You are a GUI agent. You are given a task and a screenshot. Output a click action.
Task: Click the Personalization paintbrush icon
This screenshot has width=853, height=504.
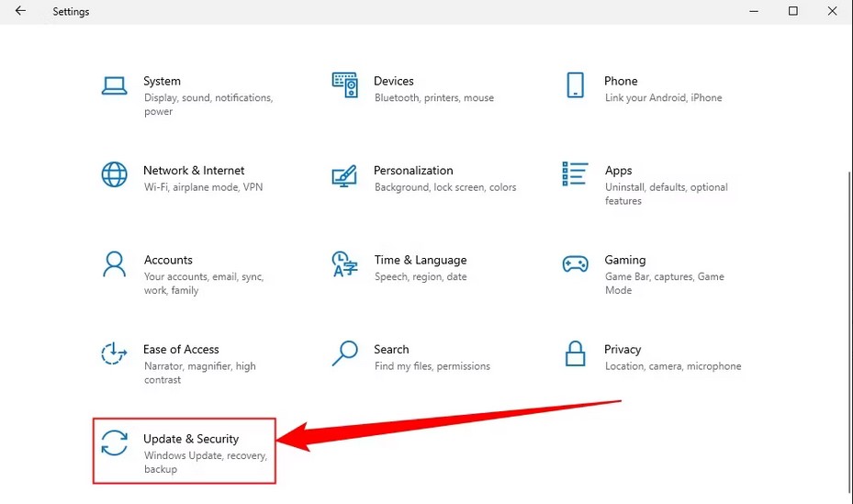[x=344, y=175]
